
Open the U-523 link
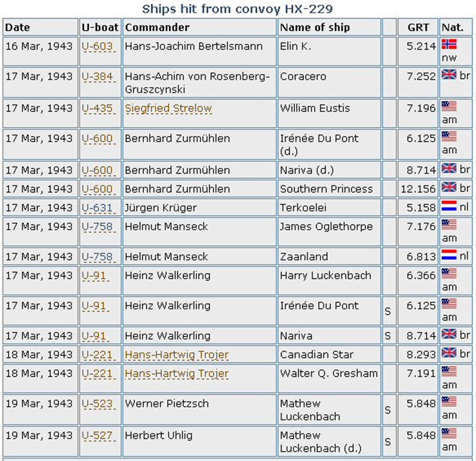97,404
